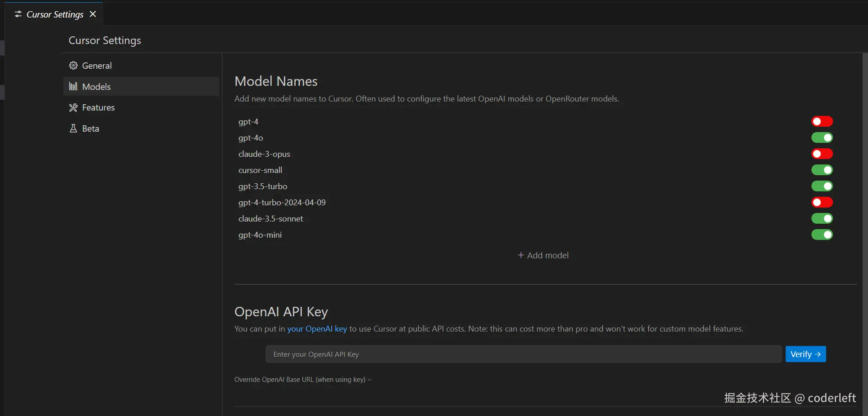This screenshot has width=868, height=416.
Task: Click the Beta flask icon
Action: click(x=73, y=128)
